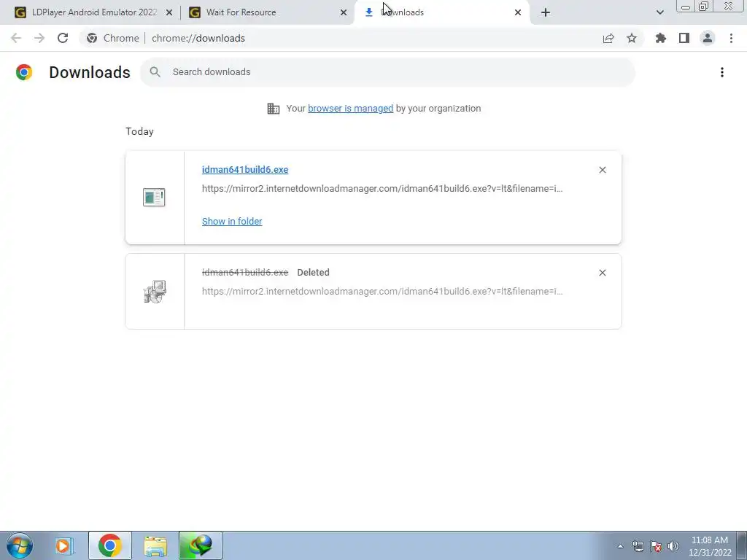Click the Chrome site info chip

pos(113,38)
